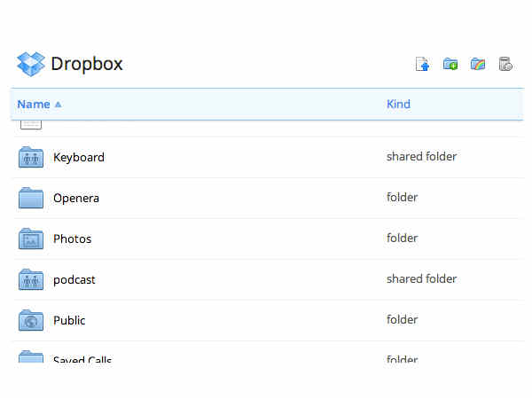Click the share folder rainbow icon
The image size is (532, 399).
pyautogui.click(x=478, y=64)
